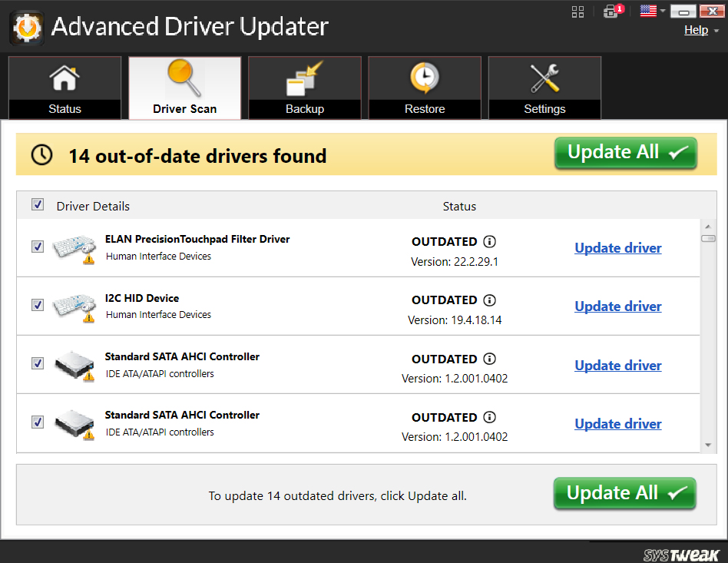The height and width of the screenshot is (563, 728).
Task: Uncheck the ELAN PrecisionTouchpad Filter Driver
Action: [x=38, y=247]
